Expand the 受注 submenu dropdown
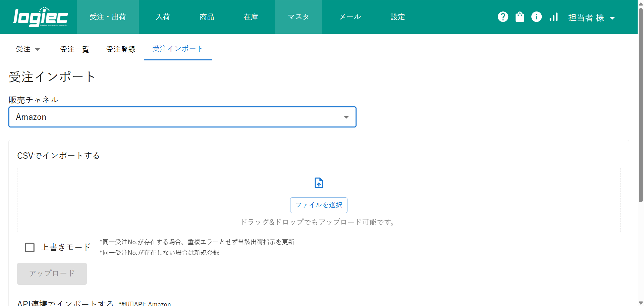The height and width of the screenshot is (306, 644). pos(28,49)
